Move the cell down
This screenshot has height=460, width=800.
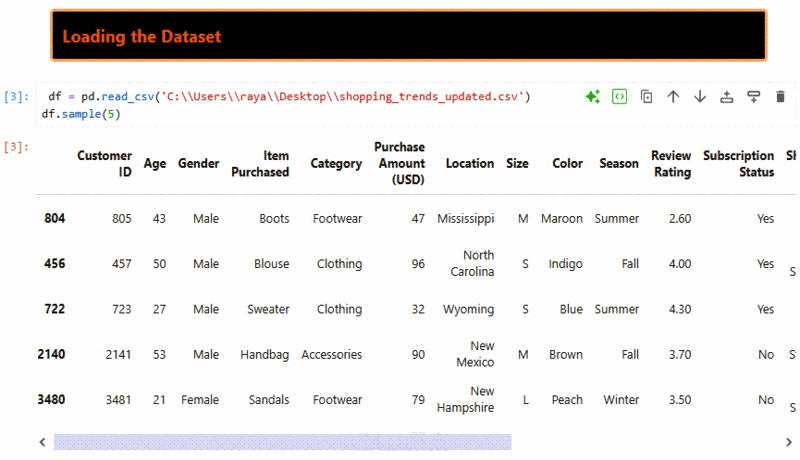click(700, 97)
